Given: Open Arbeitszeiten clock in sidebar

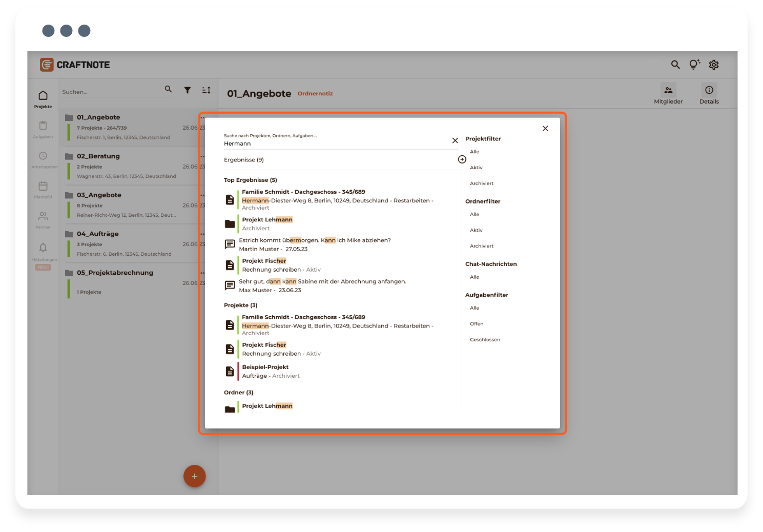Looking at the screenshot, I should pos(43,159).
